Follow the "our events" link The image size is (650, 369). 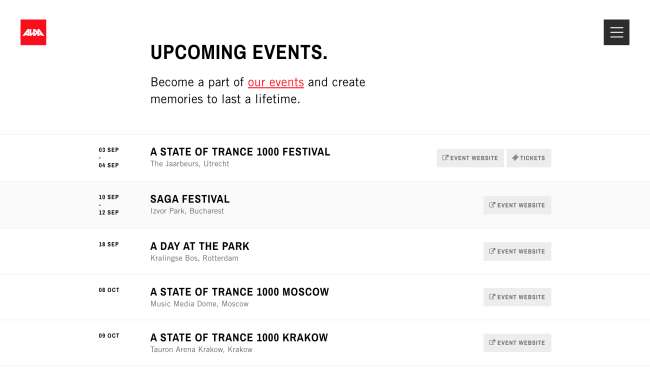pyautogui.click(x=276, y=82)
